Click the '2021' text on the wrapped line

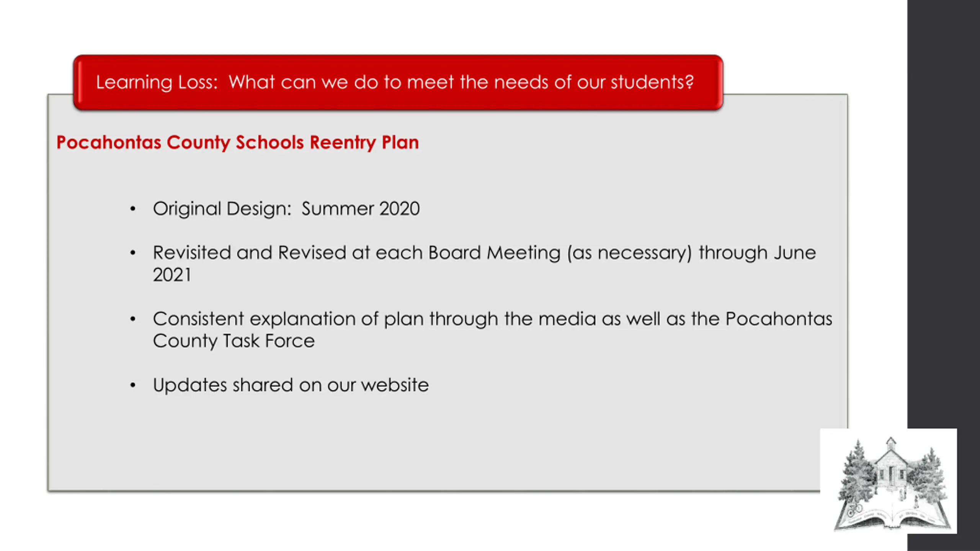tap(172, 275)
